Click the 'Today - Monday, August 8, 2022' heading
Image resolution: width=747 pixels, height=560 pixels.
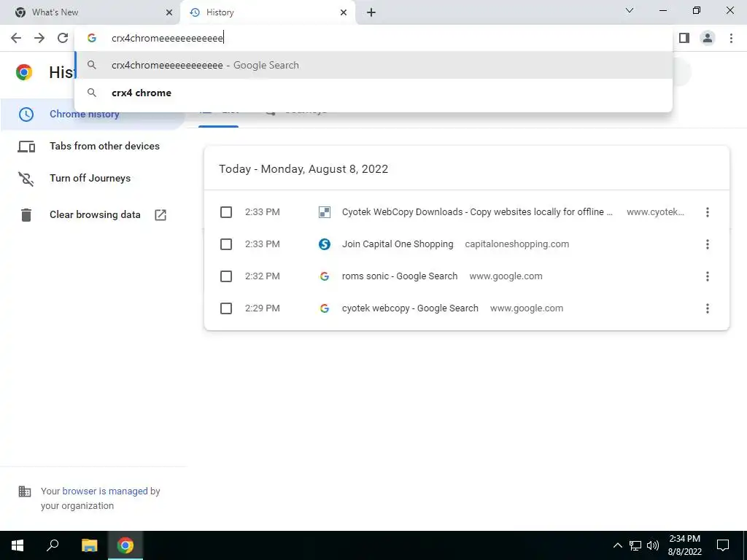(303, 169)
